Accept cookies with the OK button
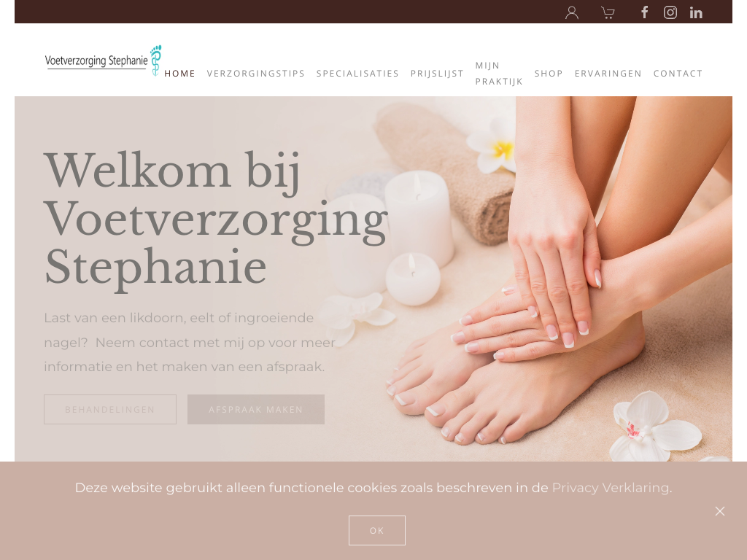Screen dimensions: 747x560 pos(377,531)
